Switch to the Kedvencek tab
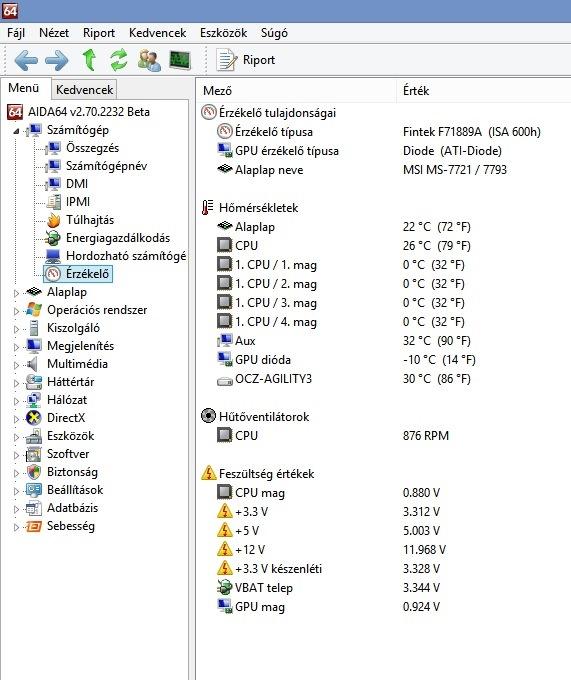Screen dimensions: 571x680 pyautogui.click(x=85, y=90)
